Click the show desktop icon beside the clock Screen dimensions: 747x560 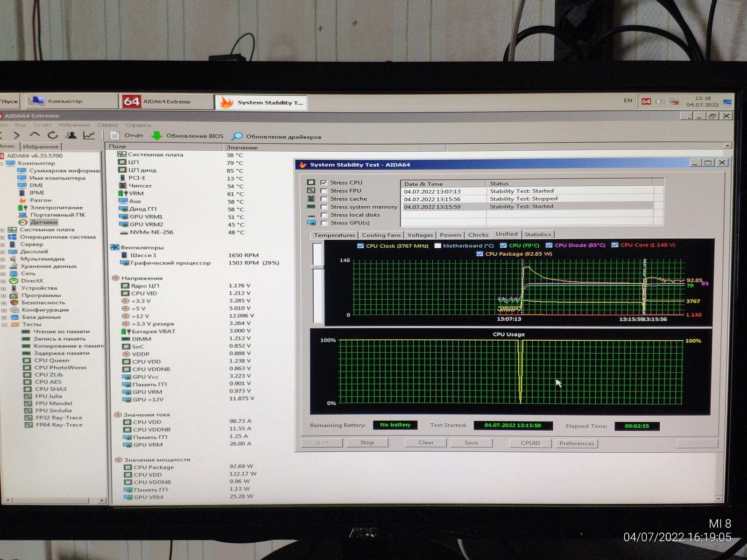tap(727, 102)
